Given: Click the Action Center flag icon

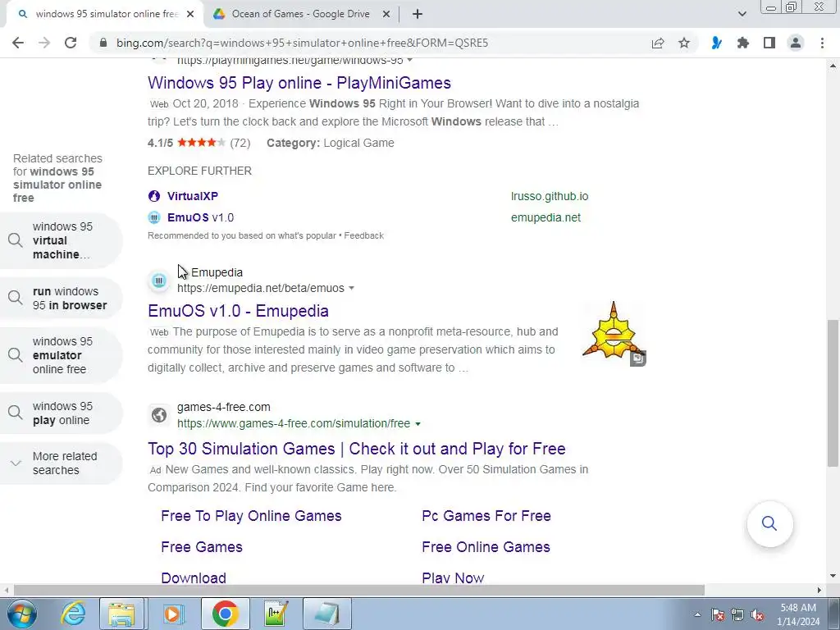Looking at the screenshot, I should [x=718, y=615].
